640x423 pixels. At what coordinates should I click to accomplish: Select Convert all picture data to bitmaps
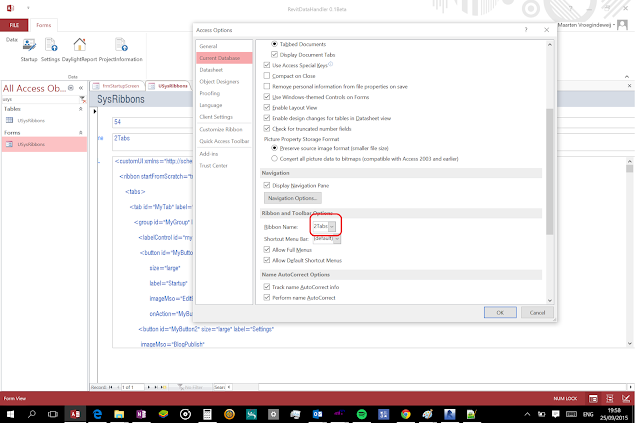pyautogui.click(x=274, y=158)
